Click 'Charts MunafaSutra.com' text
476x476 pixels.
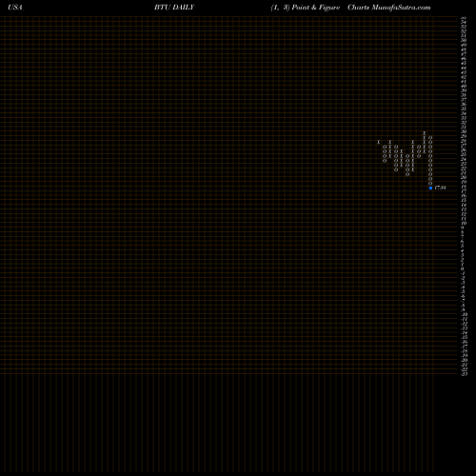point(389,8)
